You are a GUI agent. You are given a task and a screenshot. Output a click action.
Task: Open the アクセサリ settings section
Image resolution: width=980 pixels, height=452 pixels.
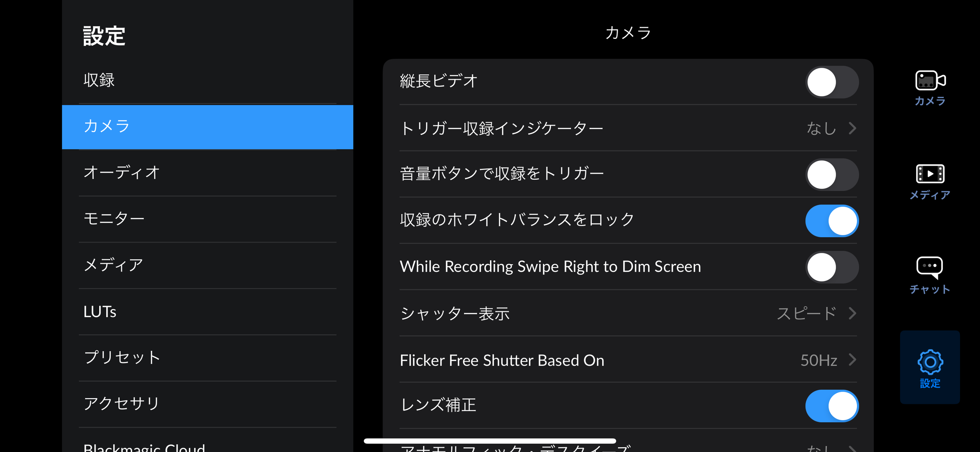point(208,404)
